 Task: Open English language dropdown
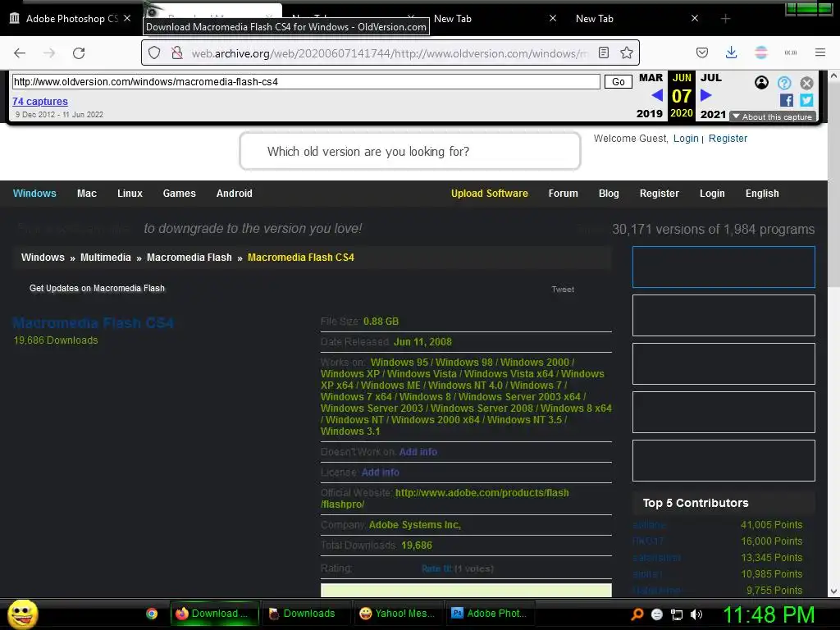[762, 194]
